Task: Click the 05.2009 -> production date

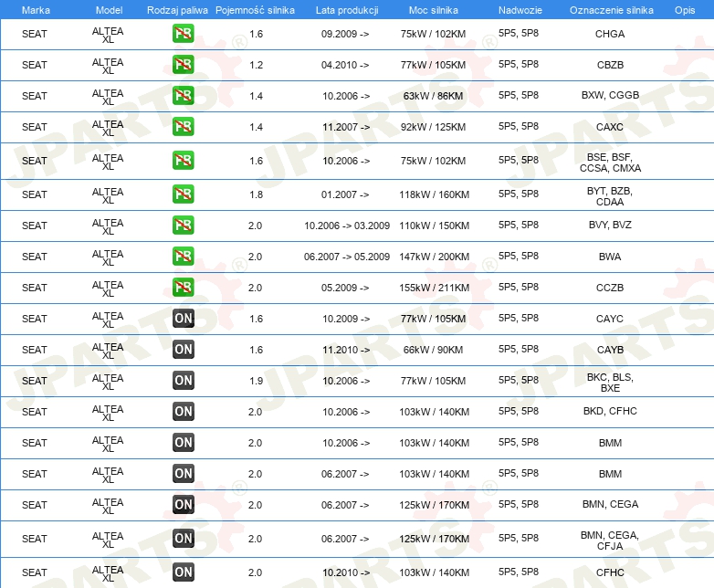Action: (345, 288)
